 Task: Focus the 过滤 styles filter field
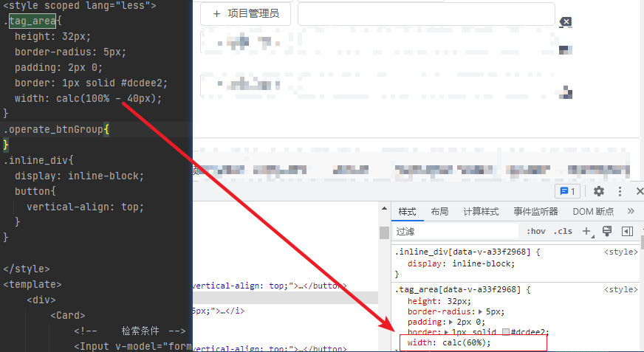456,232
